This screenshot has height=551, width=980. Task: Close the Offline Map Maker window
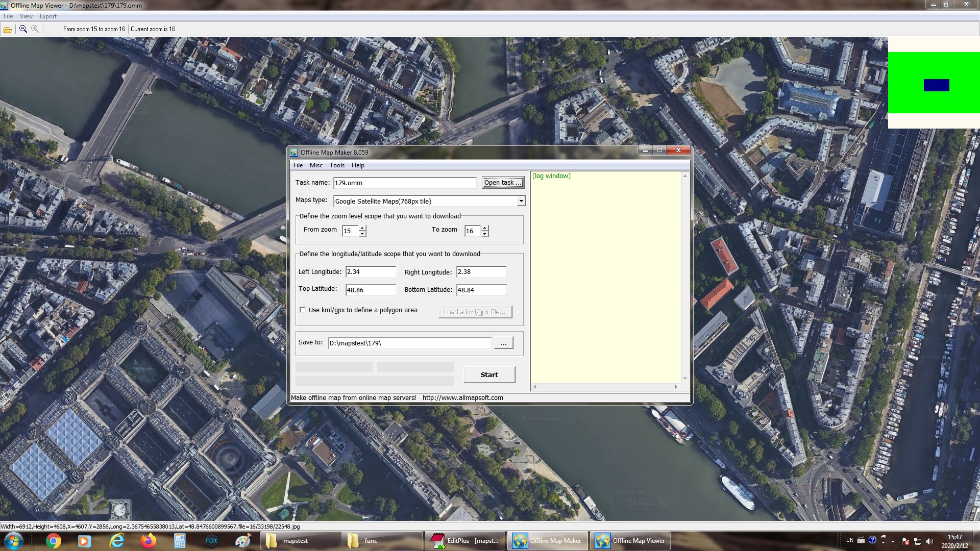(x=678, y=150)
